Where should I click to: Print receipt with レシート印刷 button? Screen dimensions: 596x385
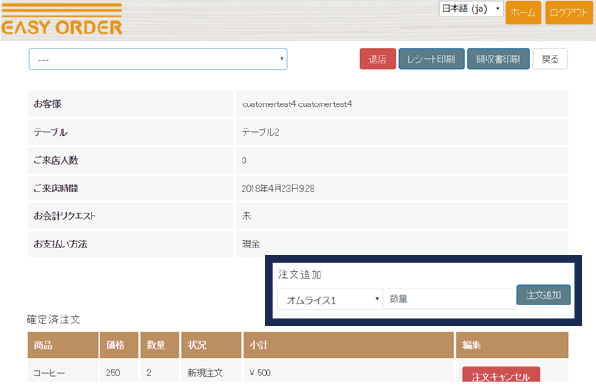tap(431, 59)
